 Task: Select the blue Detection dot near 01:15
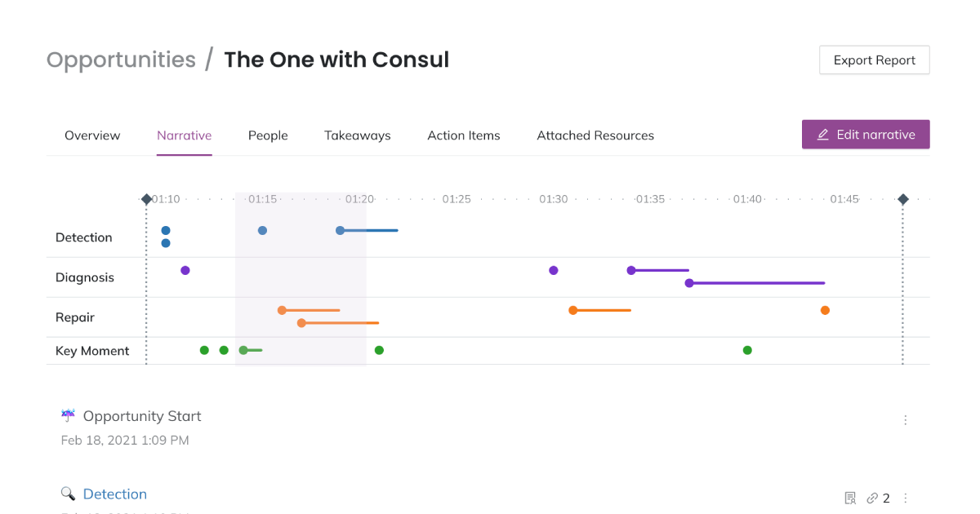point(262,230)
